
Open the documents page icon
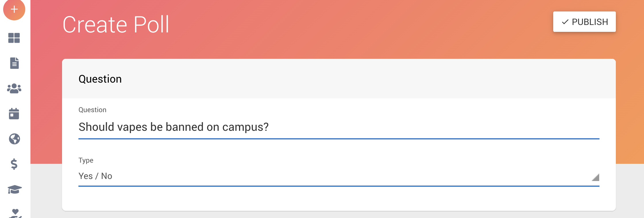pyautogui.click(x=14, y=63)
